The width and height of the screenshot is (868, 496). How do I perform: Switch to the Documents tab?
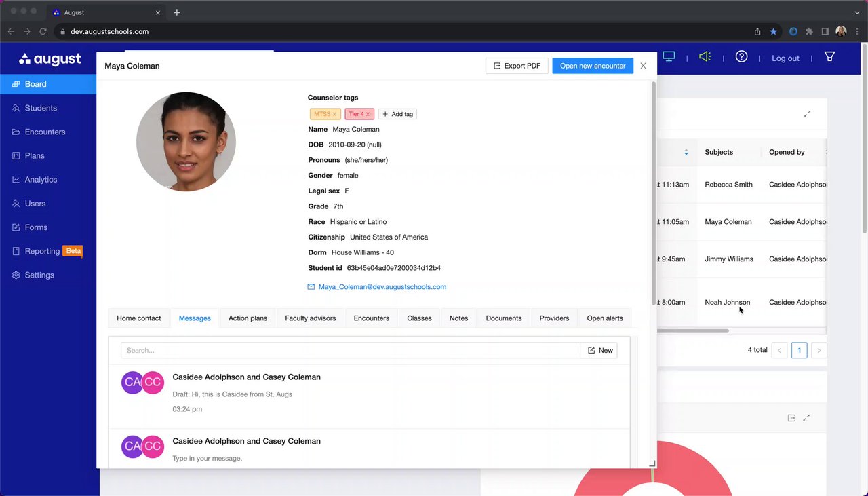coord(504,318)
